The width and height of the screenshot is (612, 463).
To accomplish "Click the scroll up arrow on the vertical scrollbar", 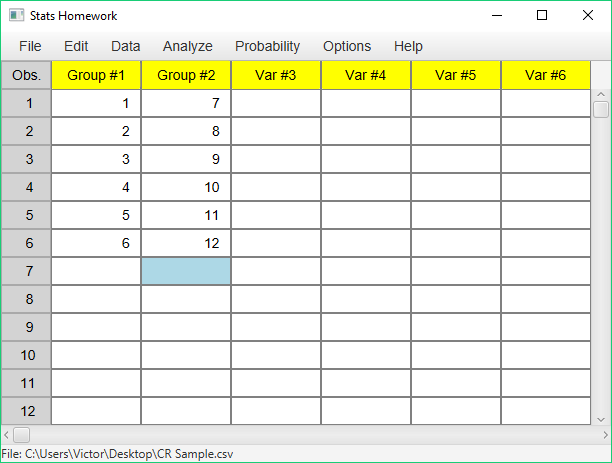I will tap(601, 94).
